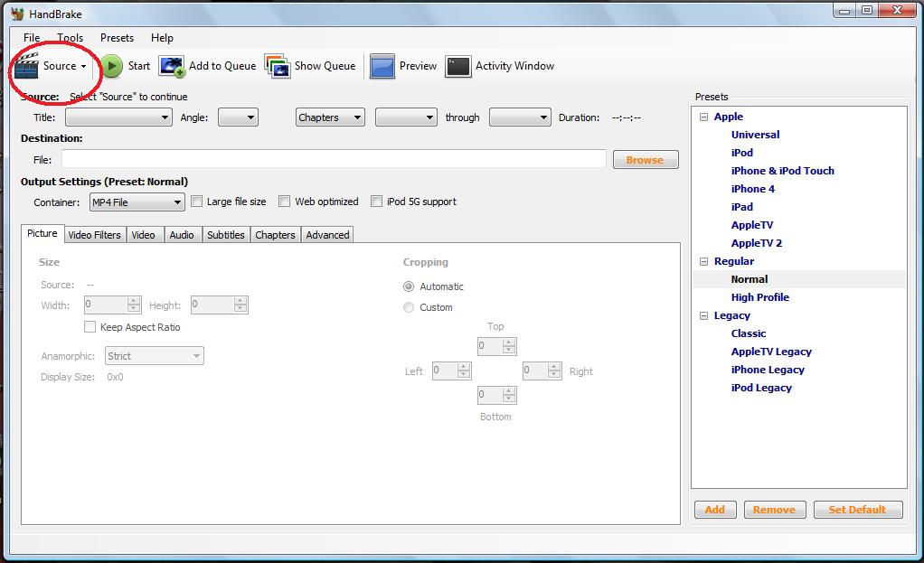The height and width of the screenshot is (563, 924).
Task: Open the File menu
Action: [32, 38]
